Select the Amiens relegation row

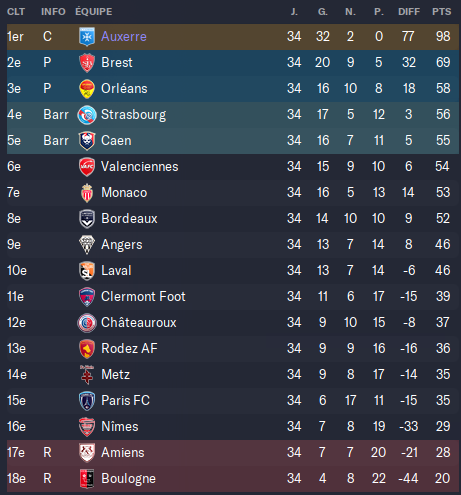click(x=233, y=453)
